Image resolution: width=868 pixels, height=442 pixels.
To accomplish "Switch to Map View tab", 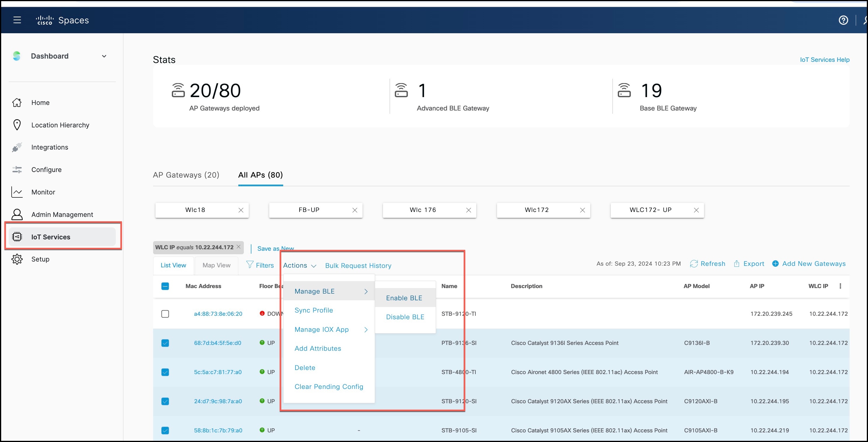I will [x=216, y=266].
